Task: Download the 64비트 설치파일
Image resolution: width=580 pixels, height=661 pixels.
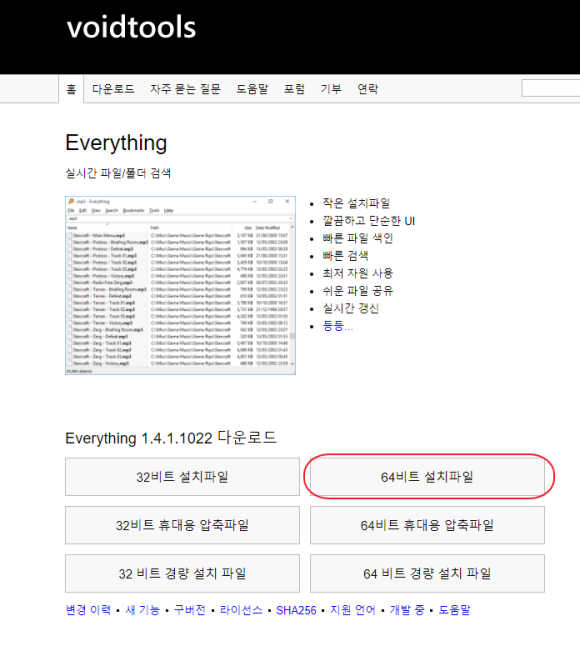Action: click(427, 477)
